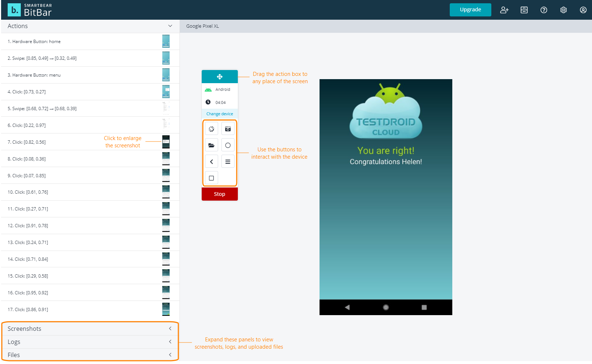The height and width of the screenshot is (364, 592).
Task: Open the device menu hamburger icon
Action: pyautogui.click(x=228, y=161)
